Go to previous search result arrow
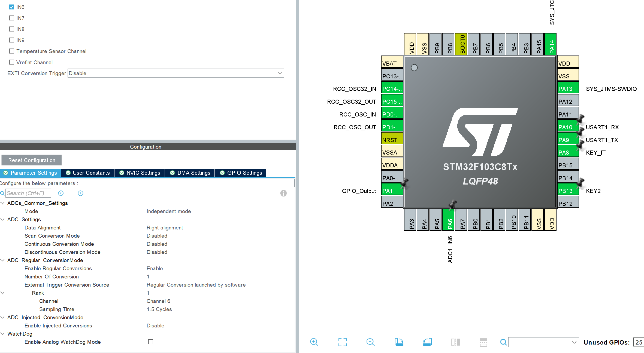Viewport: 644px width, 353px height. click(x=61, y=193)
